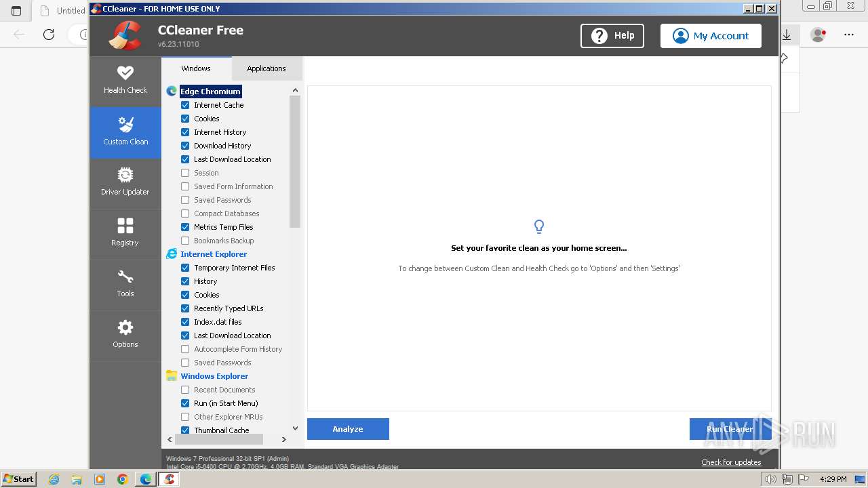Screen dimensions: 868x488
Task: Enable Recent Documents checkbox
Action: tap(185, 390)
